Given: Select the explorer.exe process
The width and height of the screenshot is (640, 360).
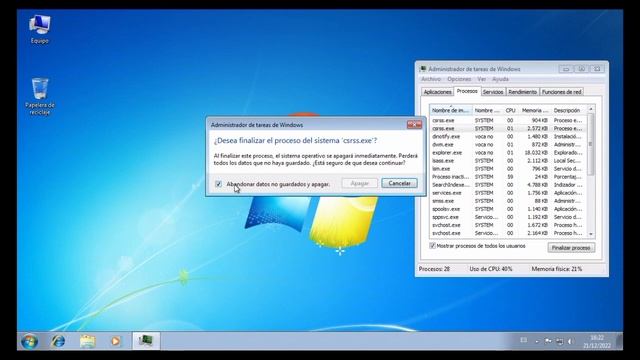Looking at the screenshot, I should point(508,153).
